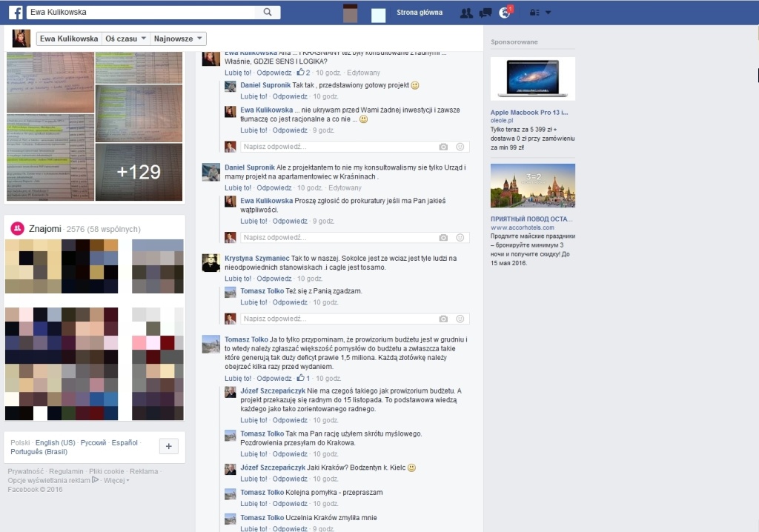Open friend requests icon in top bar
Viewport: 759px width, 532px height.
pyautogui.click(x=467, y=13)
